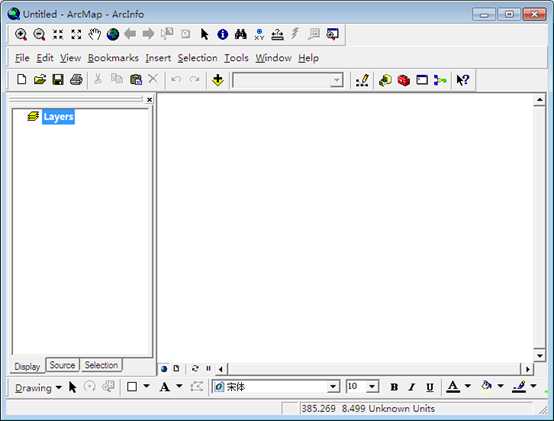Screen dimensions: 554x421
Task: Open the font name dropdown
Action: pos(333,387)
